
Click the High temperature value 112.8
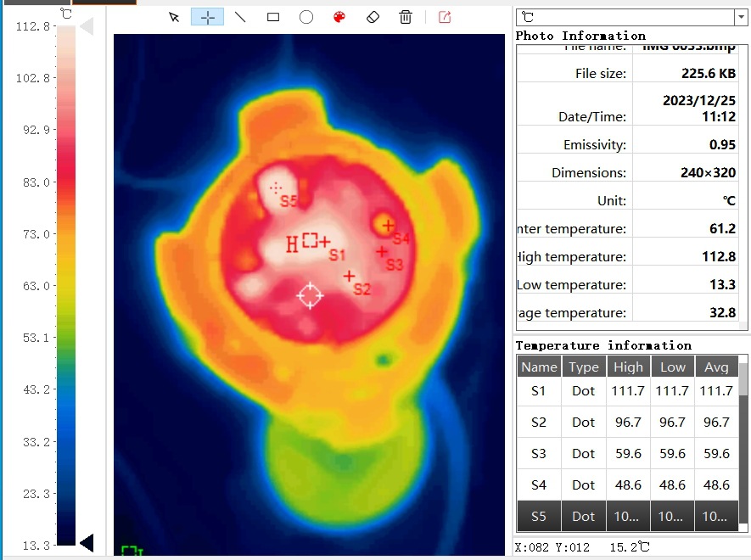pyautogui.click(x=719, y=257)
